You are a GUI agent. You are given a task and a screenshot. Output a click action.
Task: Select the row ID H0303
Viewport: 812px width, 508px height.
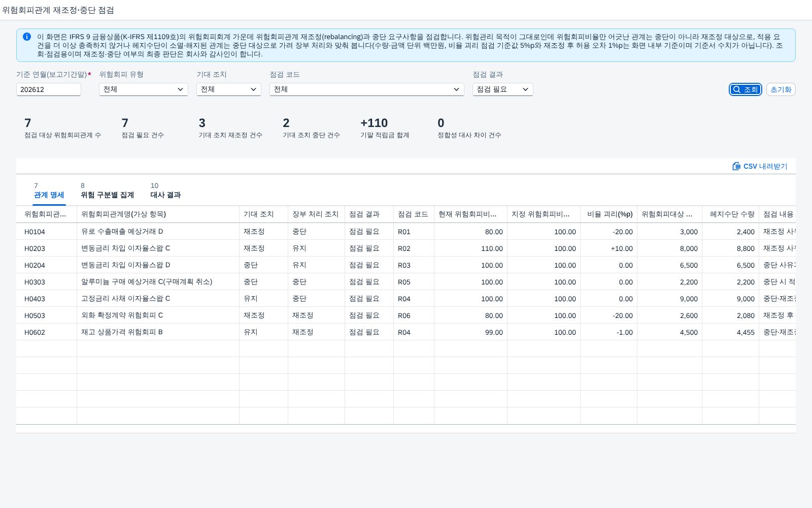[35, 282]
